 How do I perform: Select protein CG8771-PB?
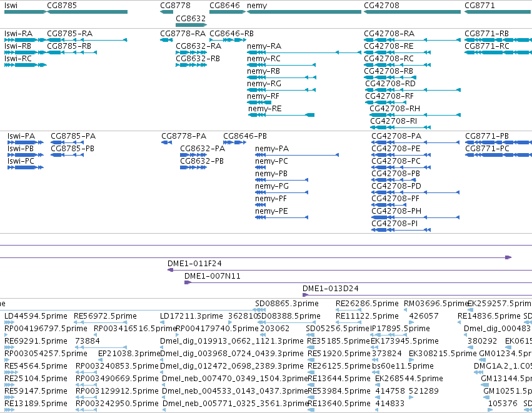coord(499,142)
